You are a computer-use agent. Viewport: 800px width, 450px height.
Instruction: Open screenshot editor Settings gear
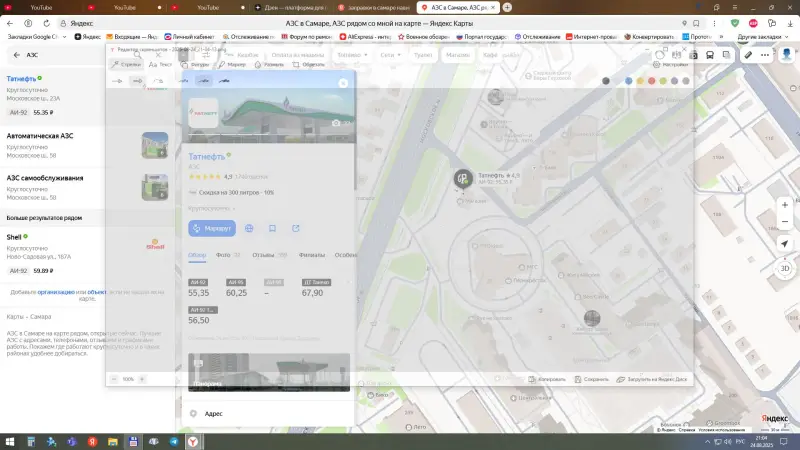tap(671, 65)
